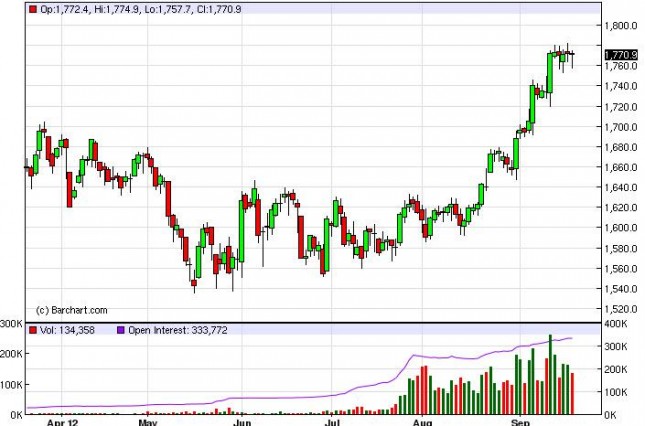645x426 pixels.
Task: Click the 1,640.0 price axis label
Action: (621, 188)
